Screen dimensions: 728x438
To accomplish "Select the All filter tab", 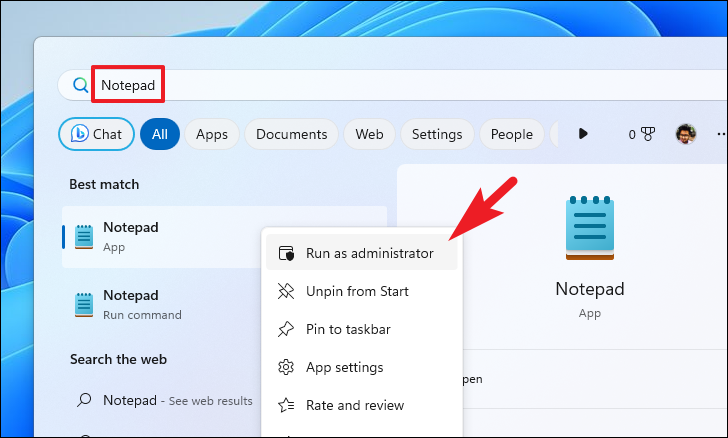I will pos(160,134).
